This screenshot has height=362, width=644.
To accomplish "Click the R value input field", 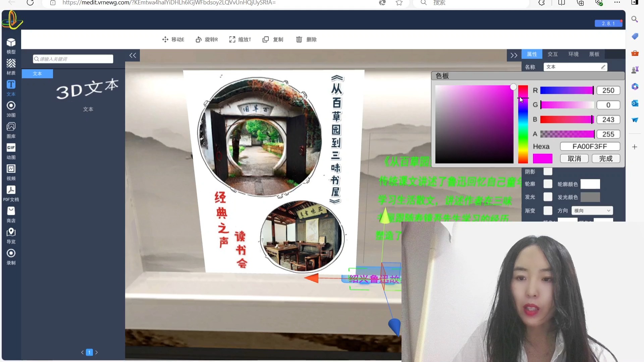I will [x=608, y=90].
